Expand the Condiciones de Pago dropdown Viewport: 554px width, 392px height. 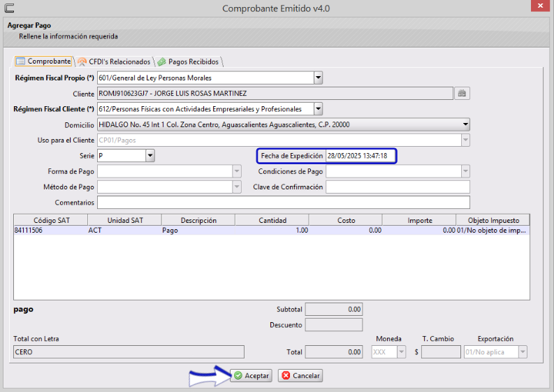(465, 171)
